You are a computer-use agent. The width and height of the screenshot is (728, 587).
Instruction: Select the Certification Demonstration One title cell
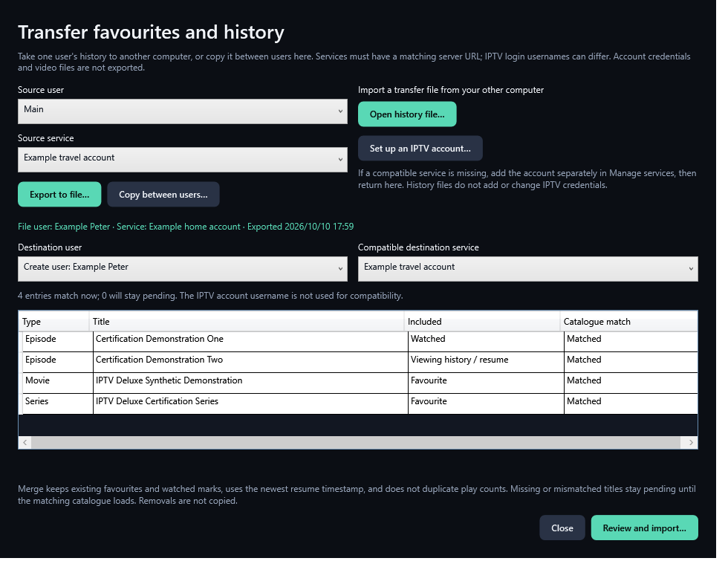[250, 341]
